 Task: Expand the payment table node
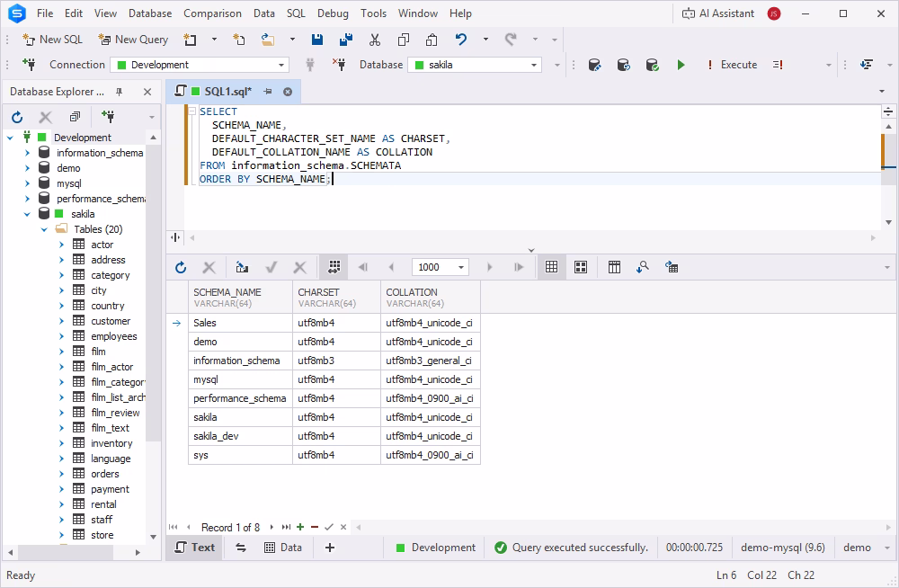[x=61, y=489]
